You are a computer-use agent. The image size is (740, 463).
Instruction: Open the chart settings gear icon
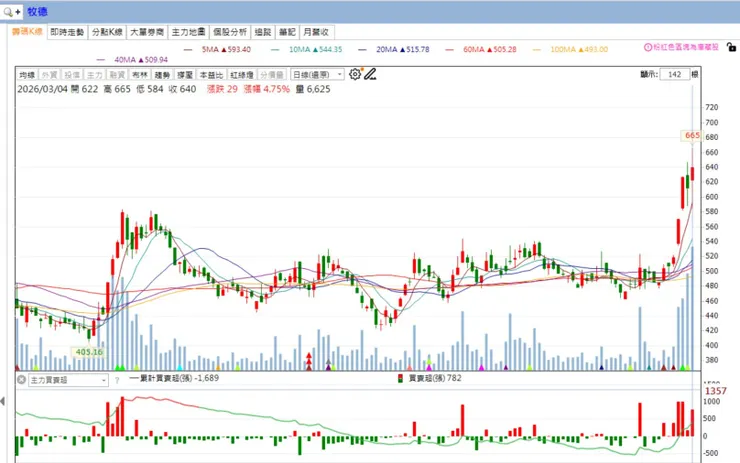point(355,74)
